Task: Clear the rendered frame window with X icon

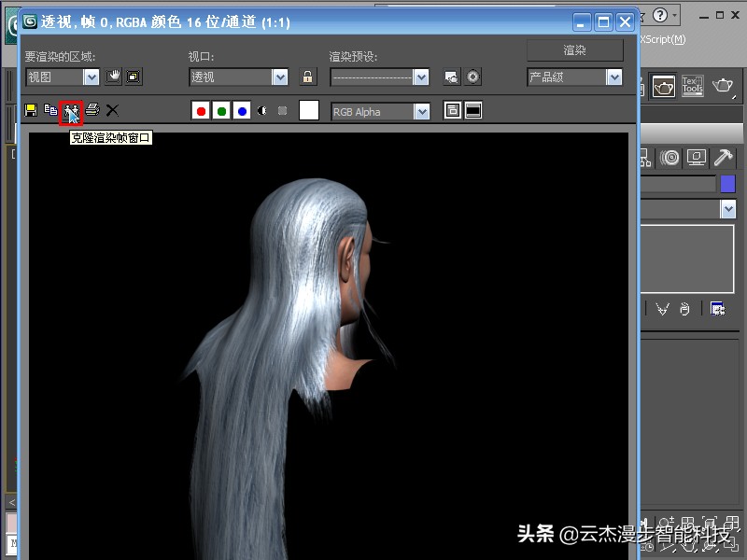Action: [111, 110]
